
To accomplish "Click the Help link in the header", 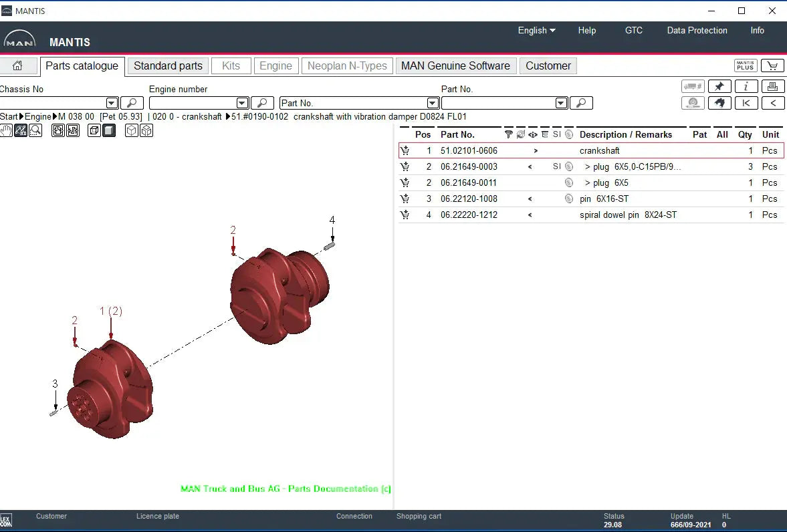I will tap(587, 30).
